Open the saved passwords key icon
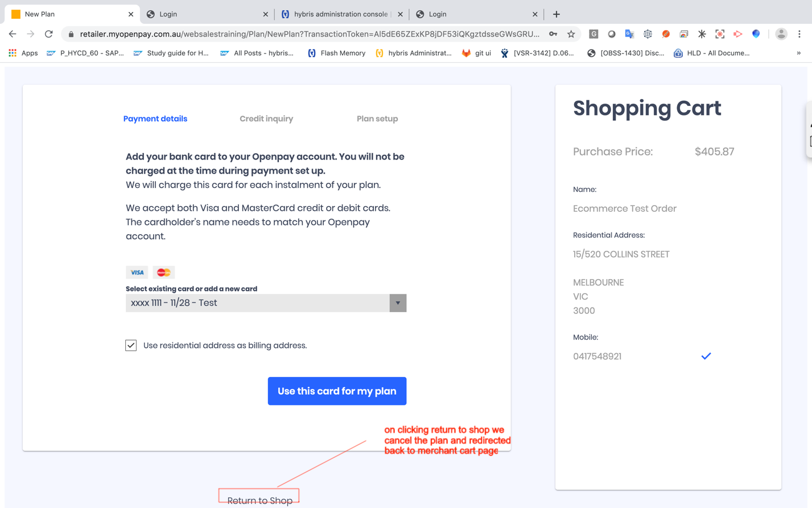This screenshot has width=812, height=508. pyautogui.click(x=553, y=34)
